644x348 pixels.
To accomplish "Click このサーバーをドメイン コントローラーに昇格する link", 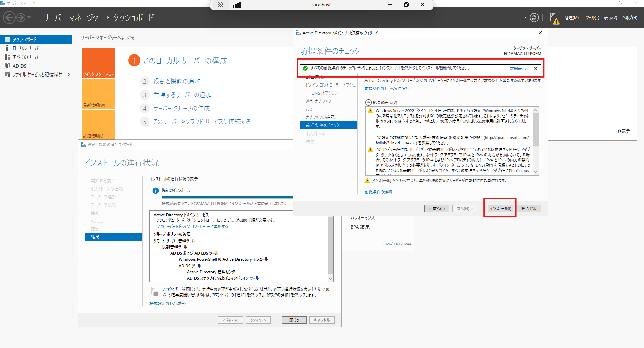I will click(193, 227).
